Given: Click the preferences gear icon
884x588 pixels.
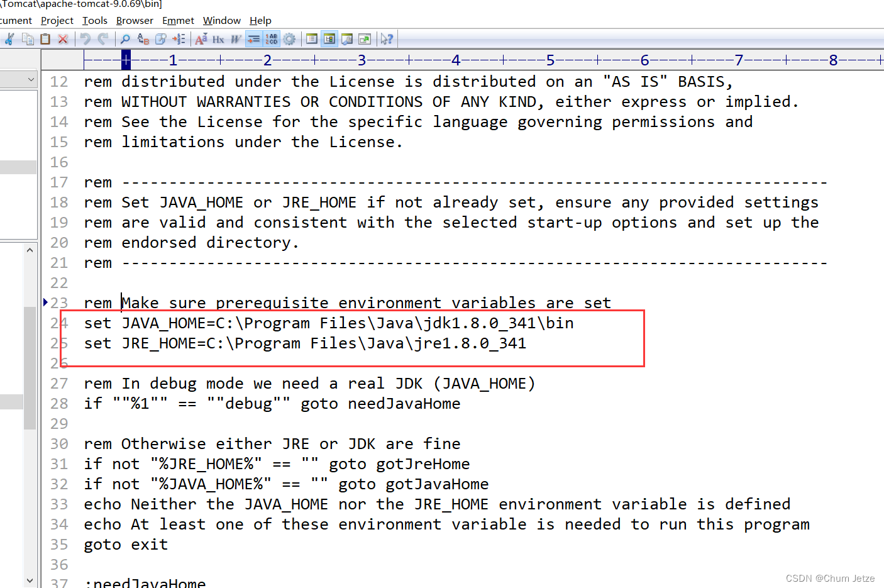Looking at the screenshot, I should pyautogui.click(x=290, y=38).
